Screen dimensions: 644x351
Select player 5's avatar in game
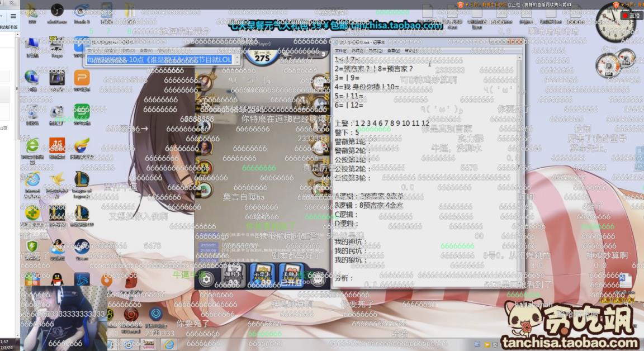point(205,167)
